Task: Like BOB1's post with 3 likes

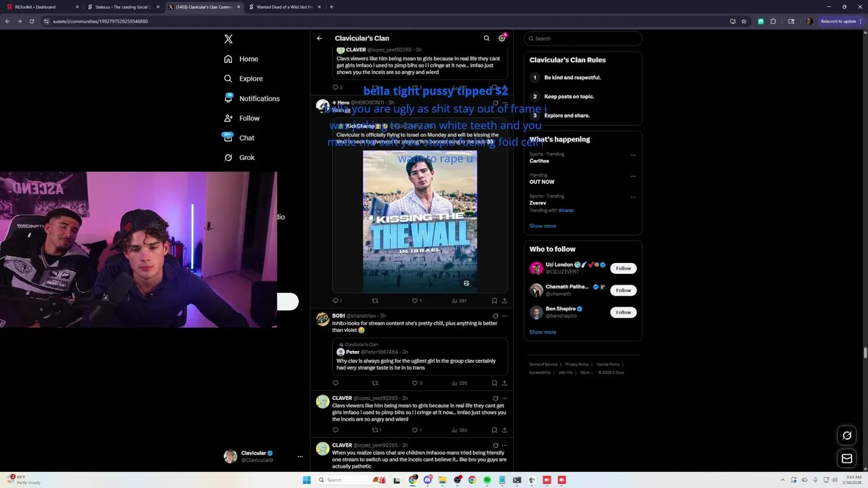Action: pos(416,383)
